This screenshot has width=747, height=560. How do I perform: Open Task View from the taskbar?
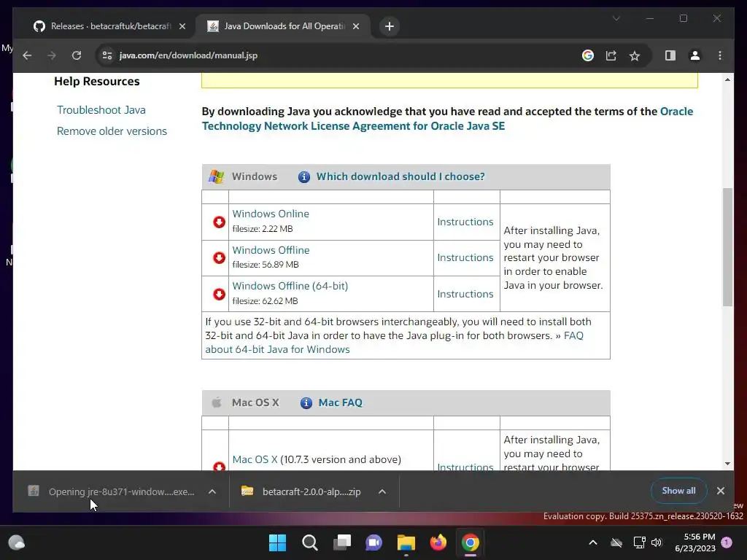[x=342, y=542]
